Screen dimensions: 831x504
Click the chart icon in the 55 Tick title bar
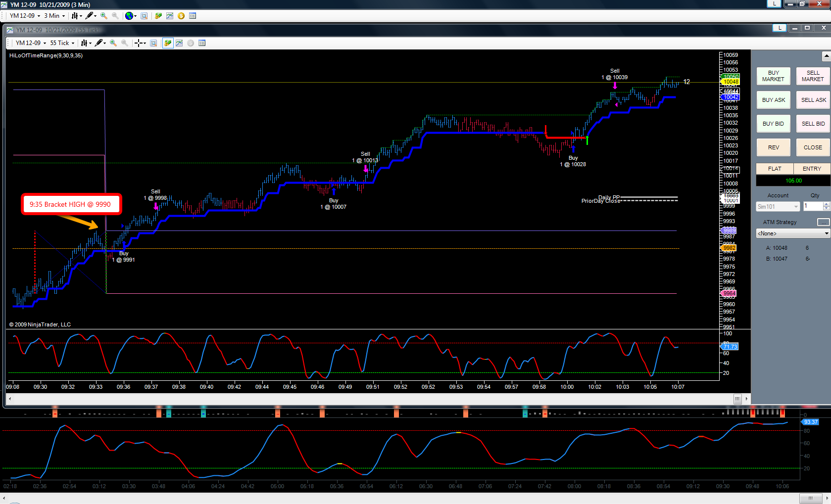coord(10,30)
